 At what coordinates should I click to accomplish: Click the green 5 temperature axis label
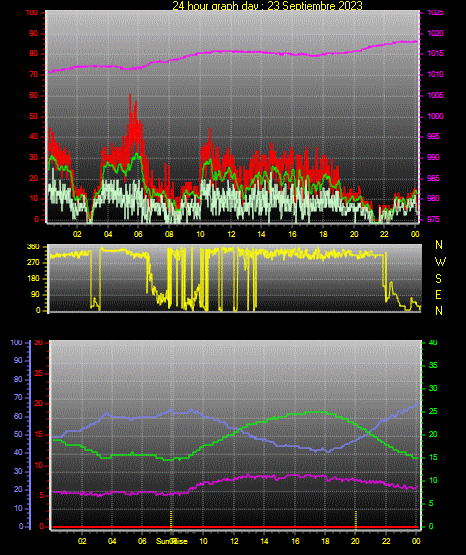pos(431,503)
